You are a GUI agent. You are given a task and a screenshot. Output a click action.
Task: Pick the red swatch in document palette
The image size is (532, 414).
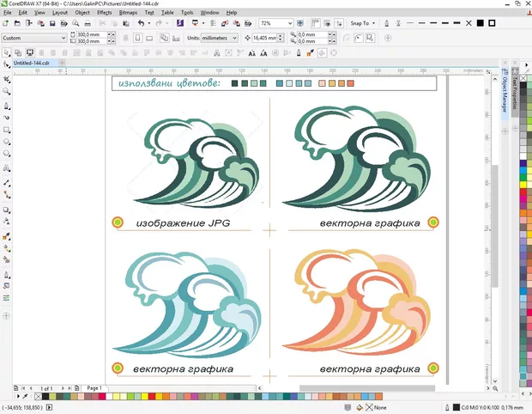click(x=152, y=396)
